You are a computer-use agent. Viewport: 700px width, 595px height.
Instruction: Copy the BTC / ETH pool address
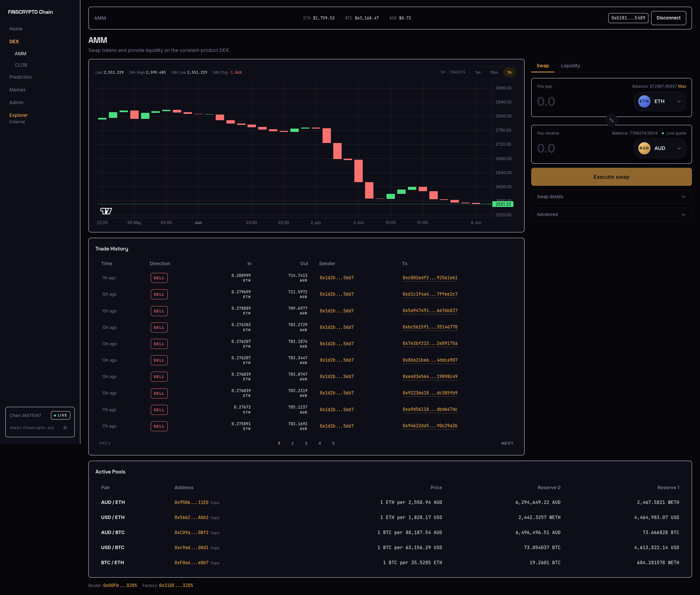(215, 563)
